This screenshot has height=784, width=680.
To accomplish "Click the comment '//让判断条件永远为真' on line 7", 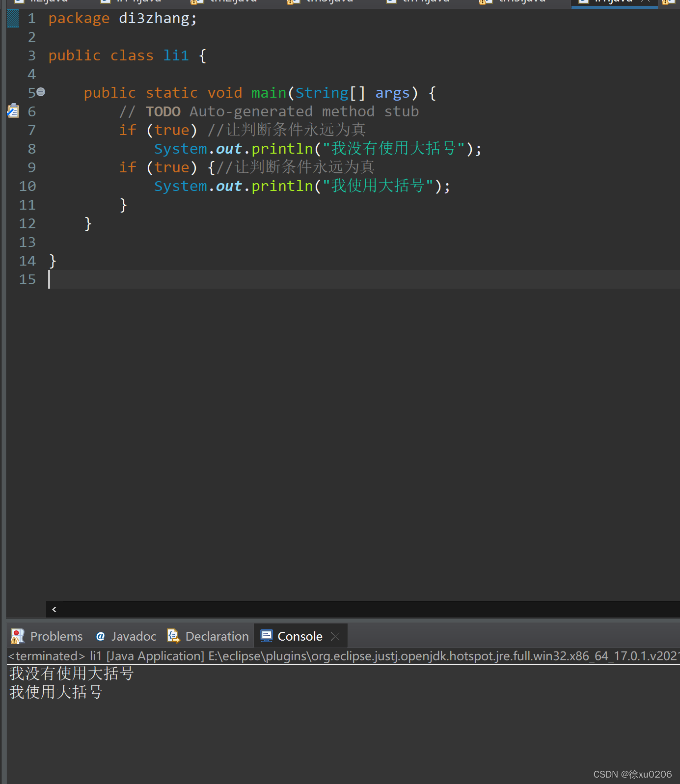I will pos(287,130).
